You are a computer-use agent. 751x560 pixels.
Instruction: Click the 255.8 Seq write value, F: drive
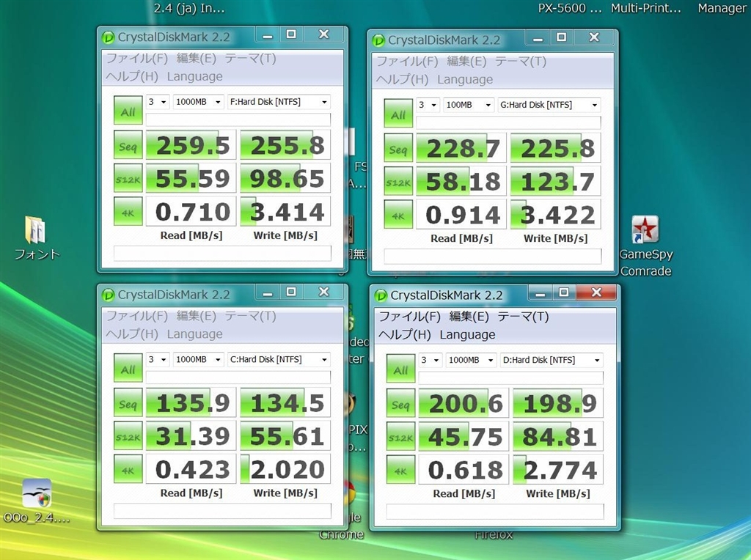click(x=285, y=145)
